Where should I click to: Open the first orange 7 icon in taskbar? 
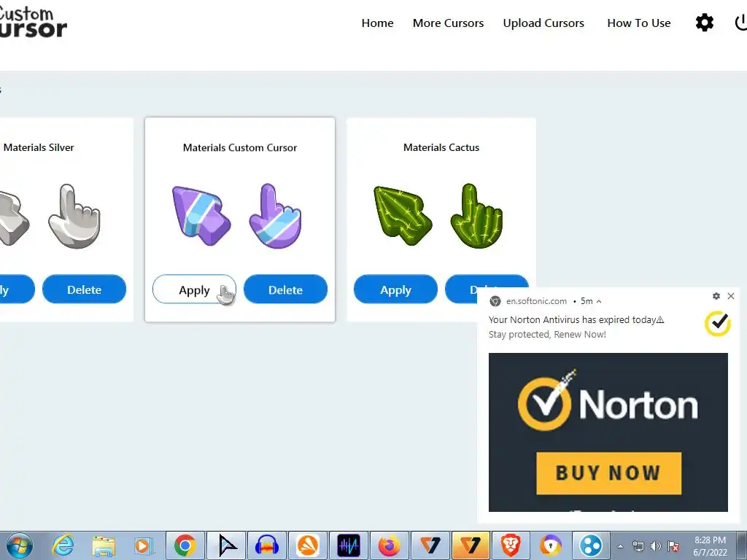(x=430, y=545)
